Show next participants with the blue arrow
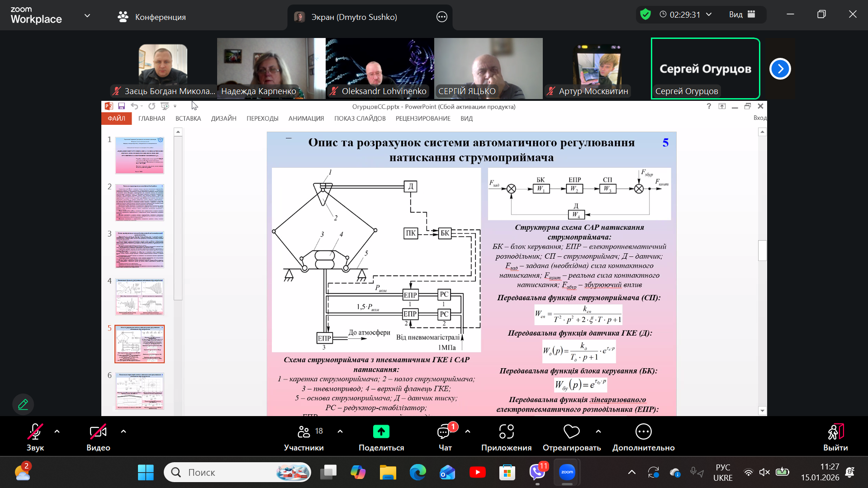Screen dimensions: 868x488 pos(780,69)
